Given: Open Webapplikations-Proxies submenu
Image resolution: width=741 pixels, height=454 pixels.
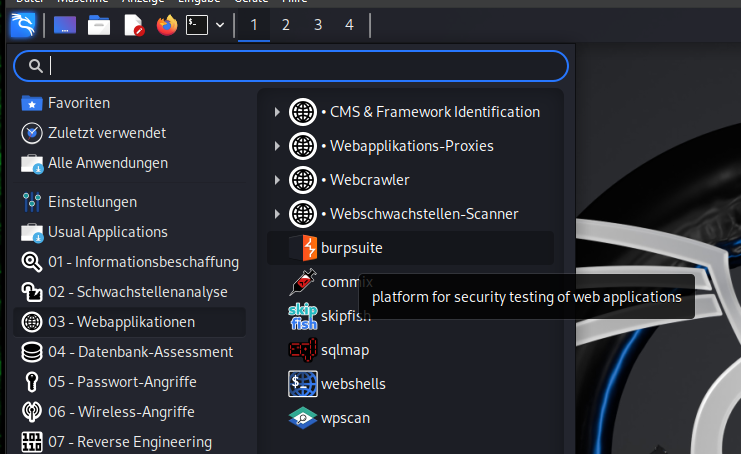Looking at the screenshot, I should click(x=410, y=146).
